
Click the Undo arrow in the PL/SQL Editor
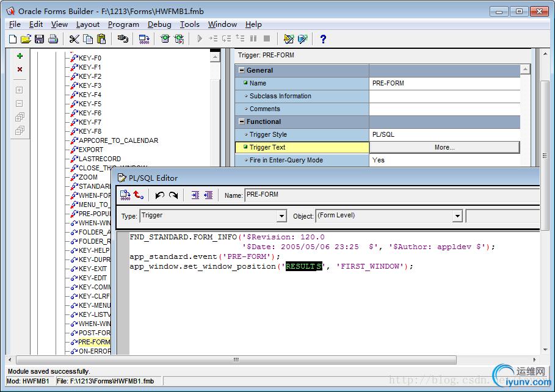[159, 195]
